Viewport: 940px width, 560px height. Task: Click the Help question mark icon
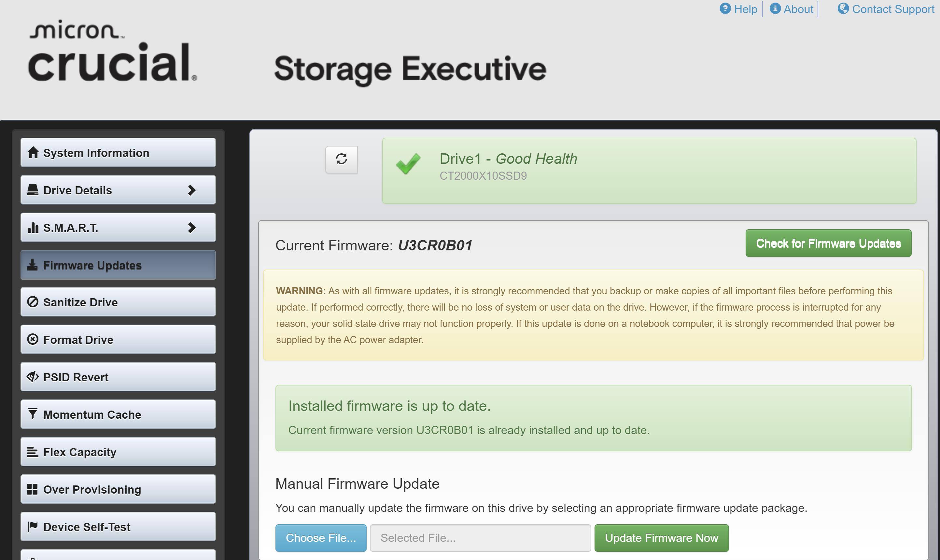(x=725, y=9)
